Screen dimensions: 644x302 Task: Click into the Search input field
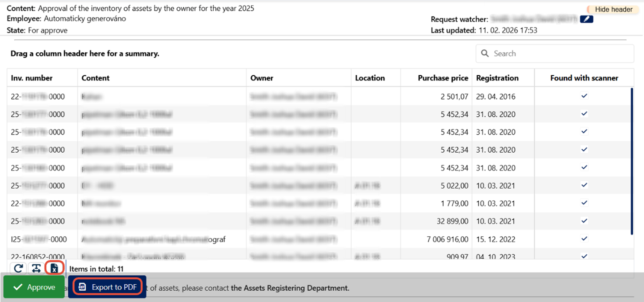tap(555, 54)
